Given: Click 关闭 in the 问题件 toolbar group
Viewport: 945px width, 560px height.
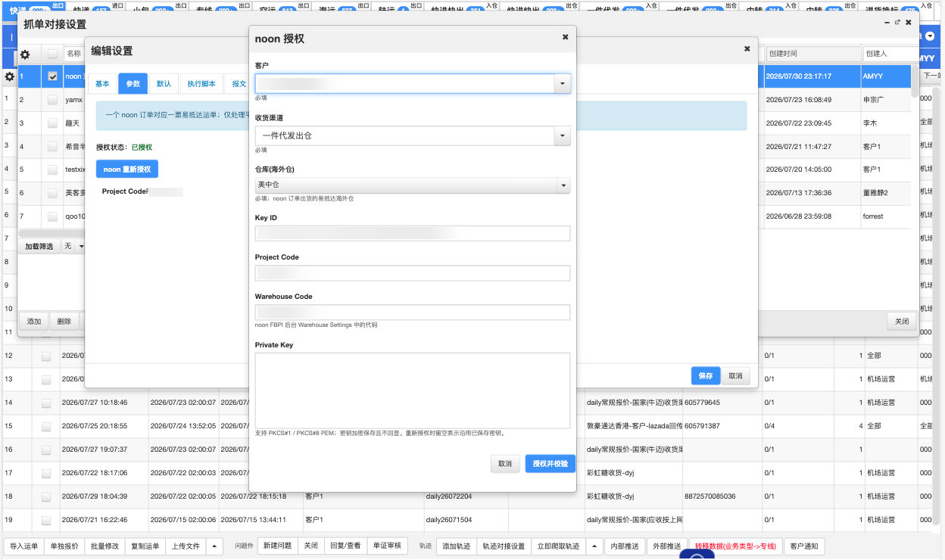Looking at the screenshot, I should pos(311,546).
